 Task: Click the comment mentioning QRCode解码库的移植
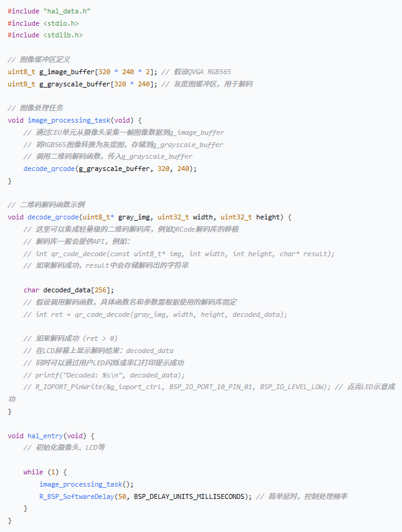131,229
